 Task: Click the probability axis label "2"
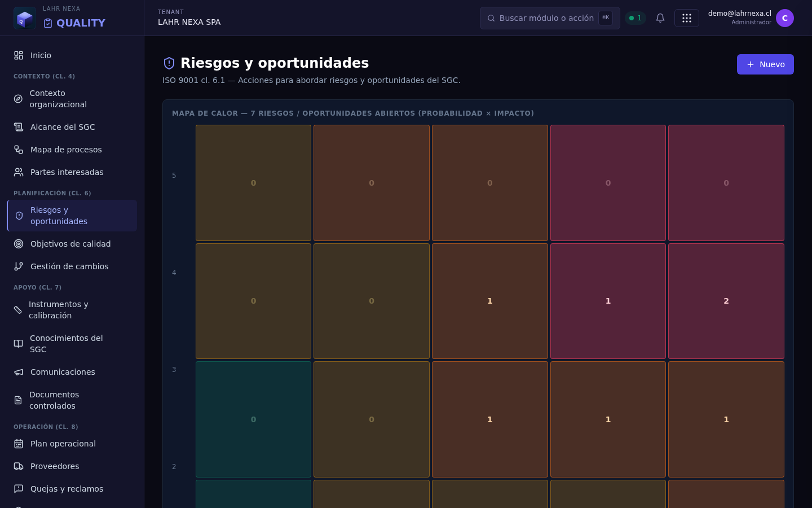point(174,467)
